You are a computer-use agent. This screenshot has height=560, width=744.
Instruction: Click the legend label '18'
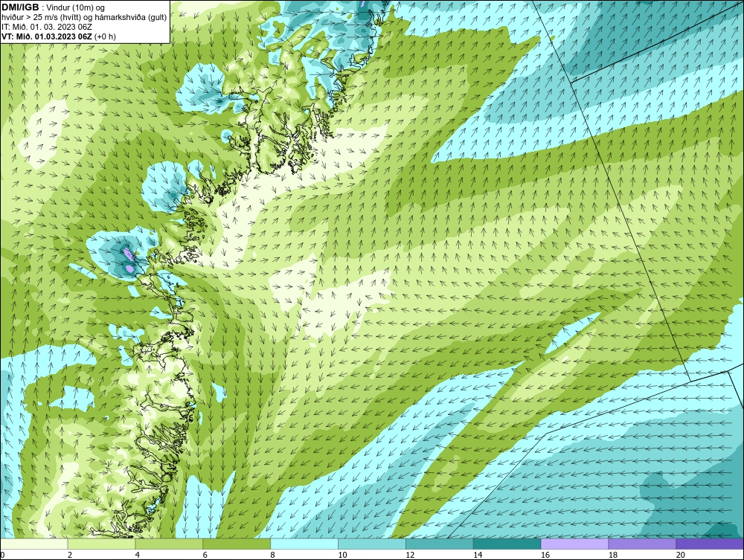[x=612, y=555]
